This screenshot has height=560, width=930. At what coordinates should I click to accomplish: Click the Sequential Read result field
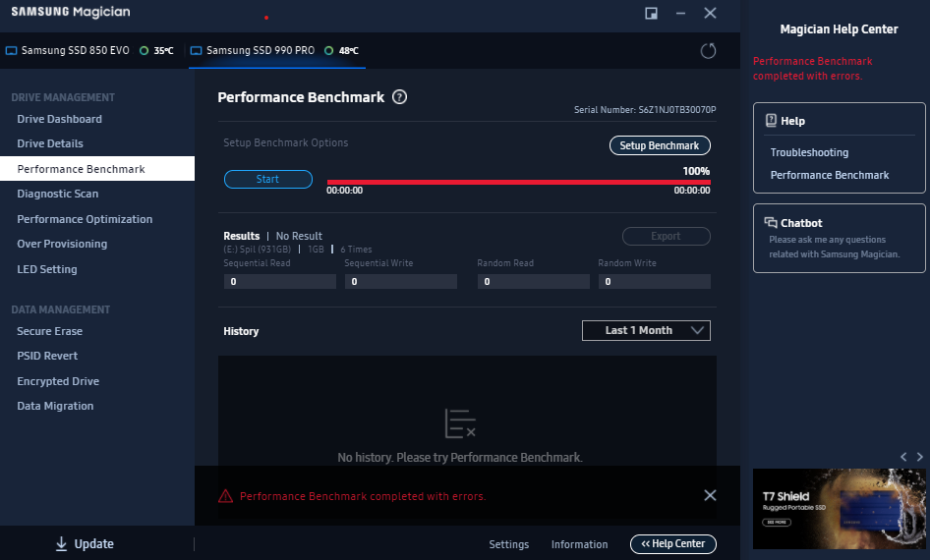click(280, 282)
